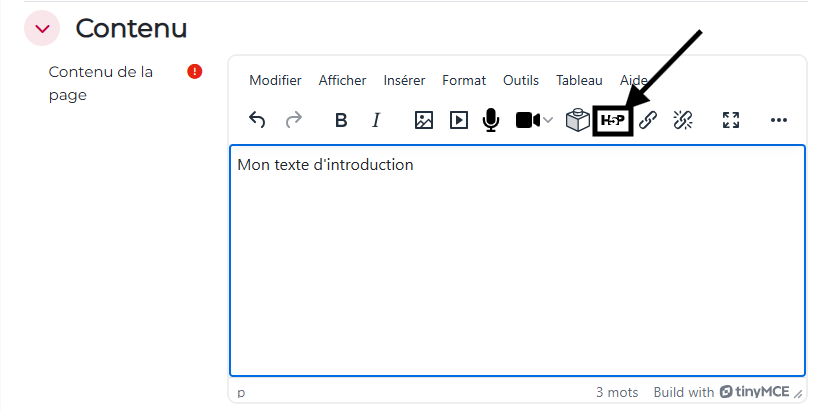Toggle italic formatting
Screen dimensions: 826x410
pos(376,120)
